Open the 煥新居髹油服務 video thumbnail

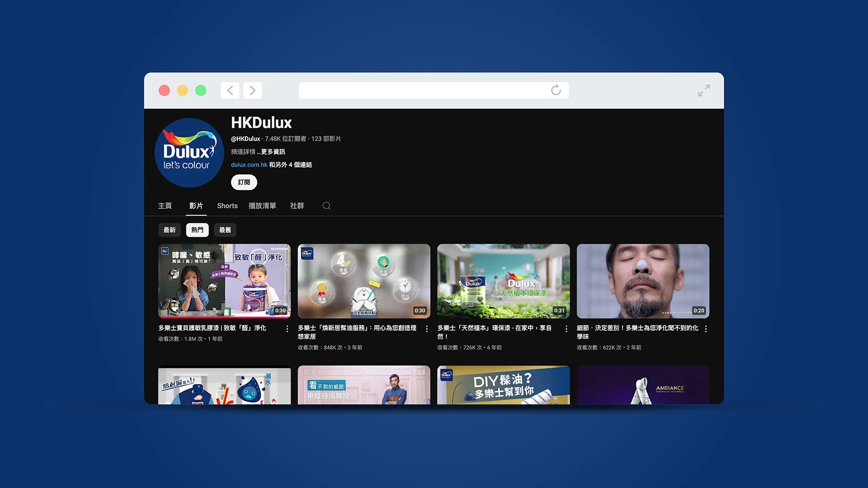coord(364,281)
